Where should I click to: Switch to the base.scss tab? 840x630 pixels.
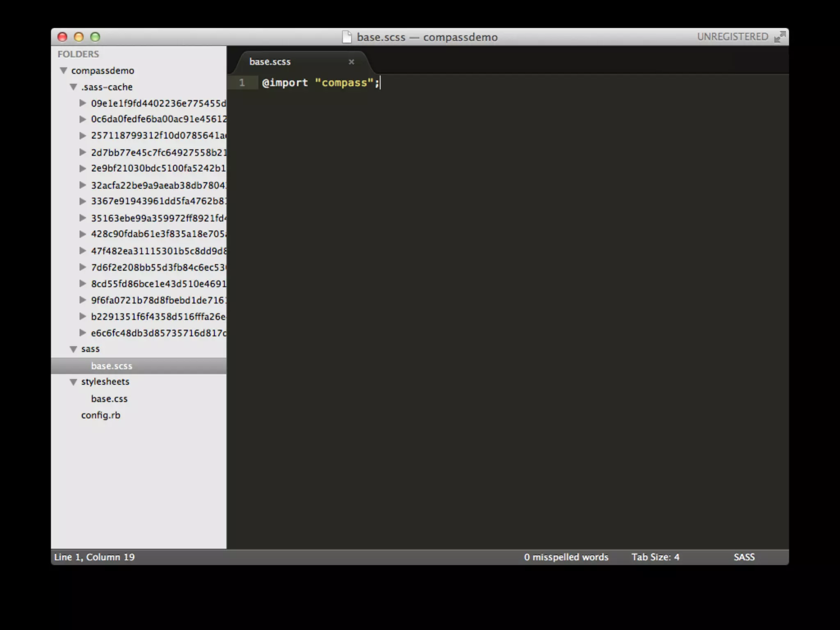[270, 62]
